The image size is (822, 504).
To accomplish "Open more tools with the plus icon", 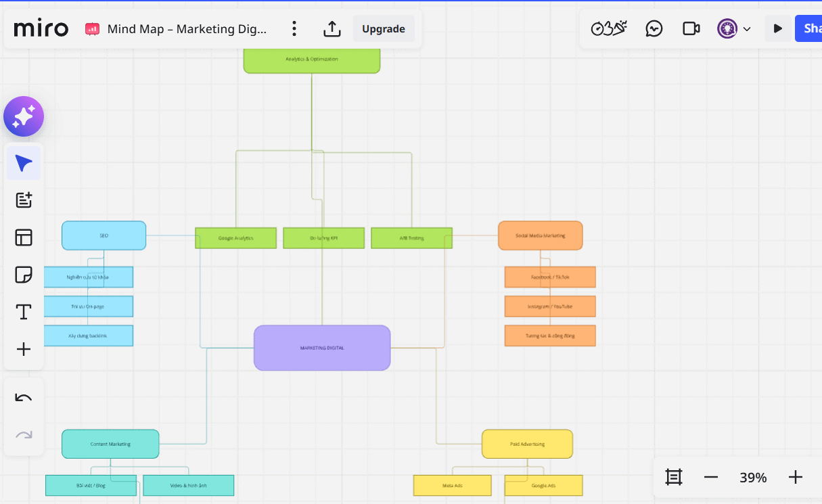I will pos(24,349).
